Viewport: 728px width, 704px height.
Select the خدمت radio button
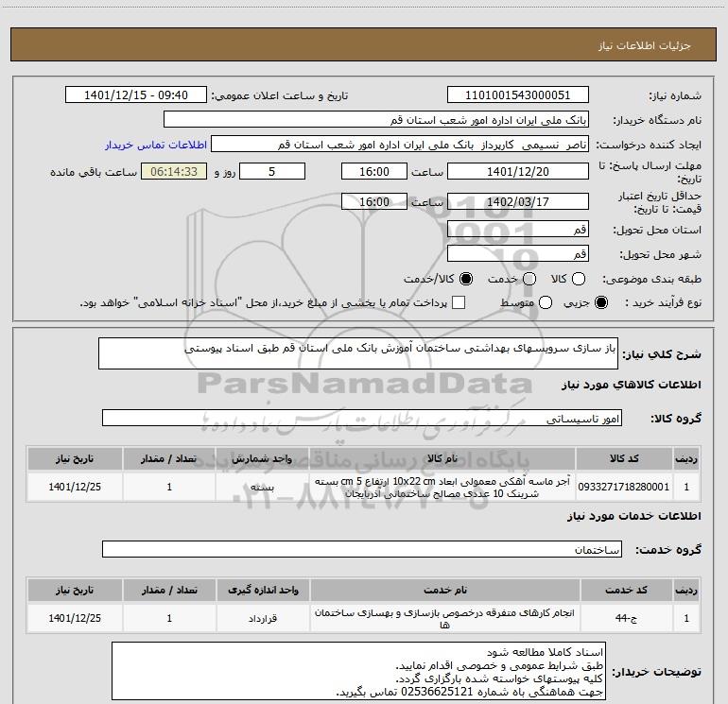529,279
